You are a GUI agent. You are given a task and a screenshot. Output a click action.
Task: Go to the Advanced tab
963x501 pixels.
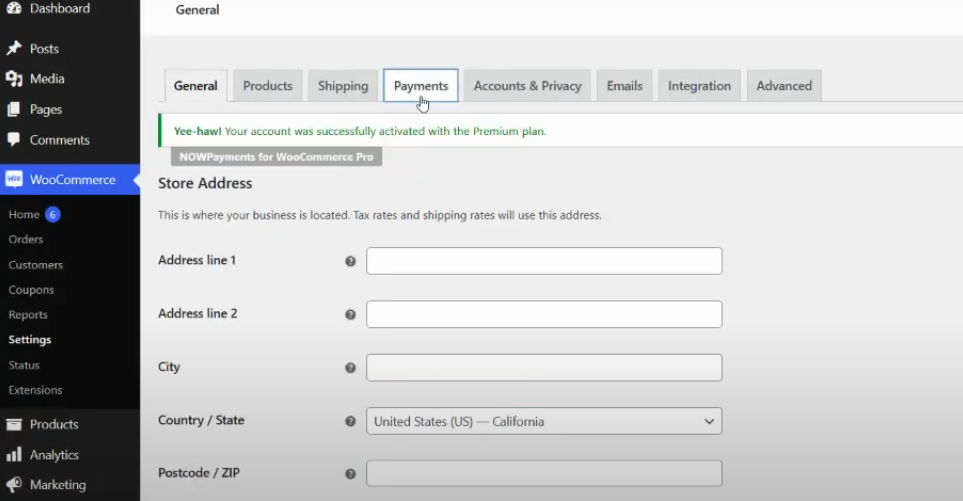(784, 86)
